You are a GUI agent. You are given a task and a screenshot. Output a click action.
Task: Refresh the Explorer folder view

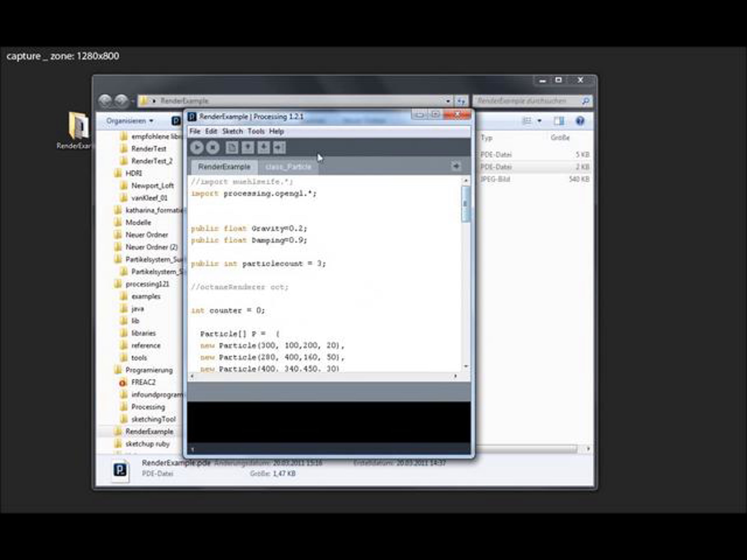click(461, 101)
